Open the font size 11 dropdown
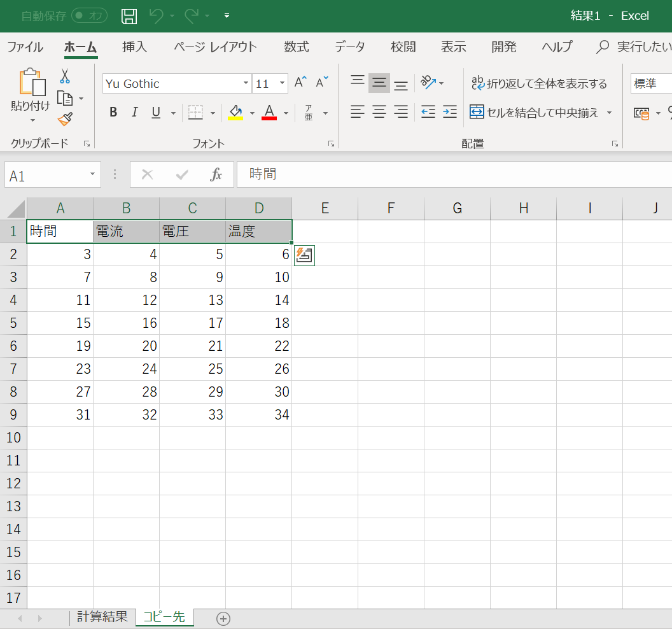Viewport: 672px width, 629px height. click(282, 83)
